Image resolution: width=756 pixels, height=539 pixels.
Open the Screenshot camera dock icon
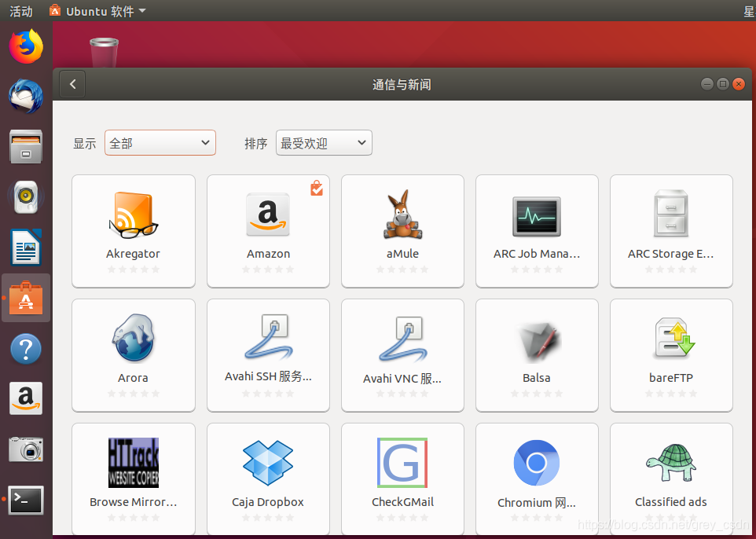pyautogui.click(x=26, y=449)
